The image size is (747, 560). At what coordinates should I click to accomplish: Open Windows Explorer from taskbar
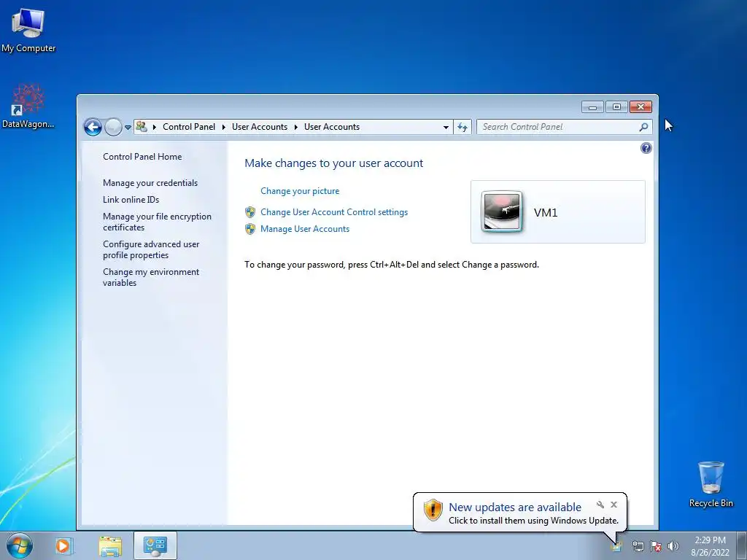[x=110, y=545]
